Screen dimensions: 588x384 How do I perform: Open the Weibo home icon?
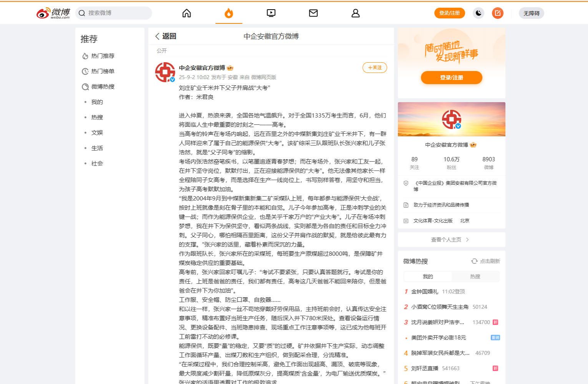[186, 13]
